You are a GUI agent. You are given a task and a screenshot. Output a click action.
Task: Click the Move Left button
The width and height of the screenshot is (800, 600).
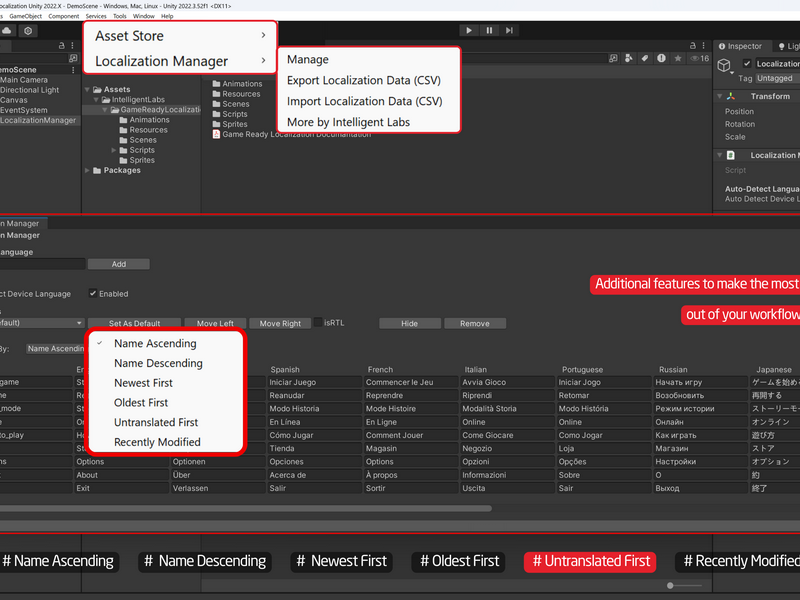pyautogui.click(x=215, y=323)
